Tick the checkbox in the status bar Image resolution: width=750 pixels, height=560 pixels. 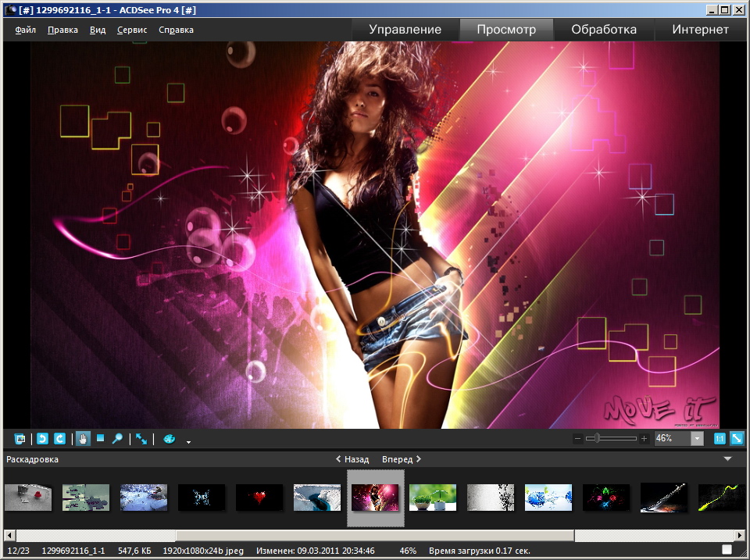(x=727, y=550)
